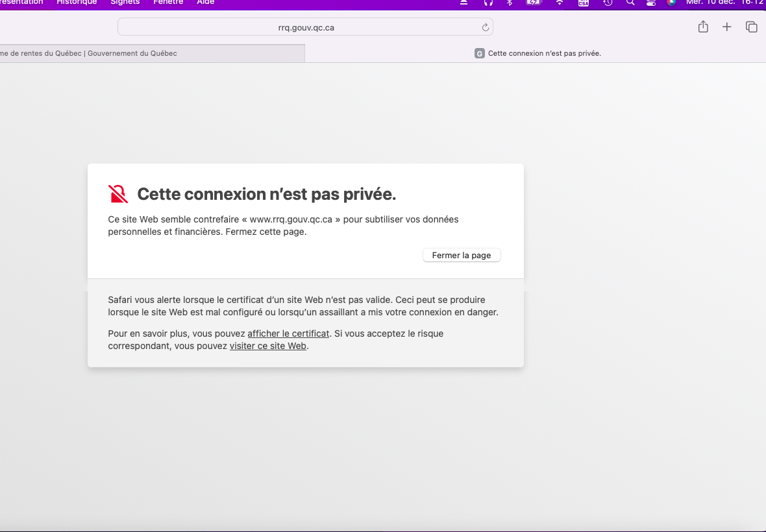The image size is (766, 532).
Task: Click the favicon on the 'Cette connexion' tab
Action: pos(479,54)
